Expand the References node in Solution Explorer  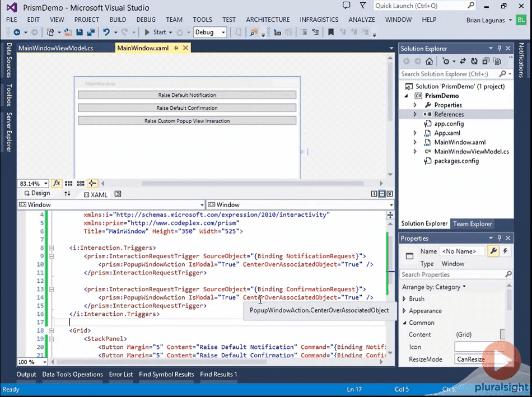click(x=415, y=114)
